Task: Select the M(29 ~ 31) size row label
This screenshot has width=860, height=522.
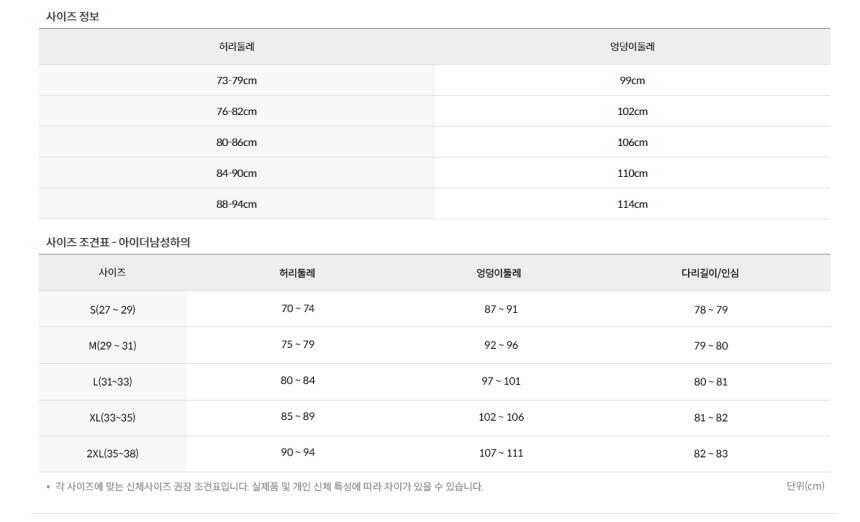Action: coord(112,346)
